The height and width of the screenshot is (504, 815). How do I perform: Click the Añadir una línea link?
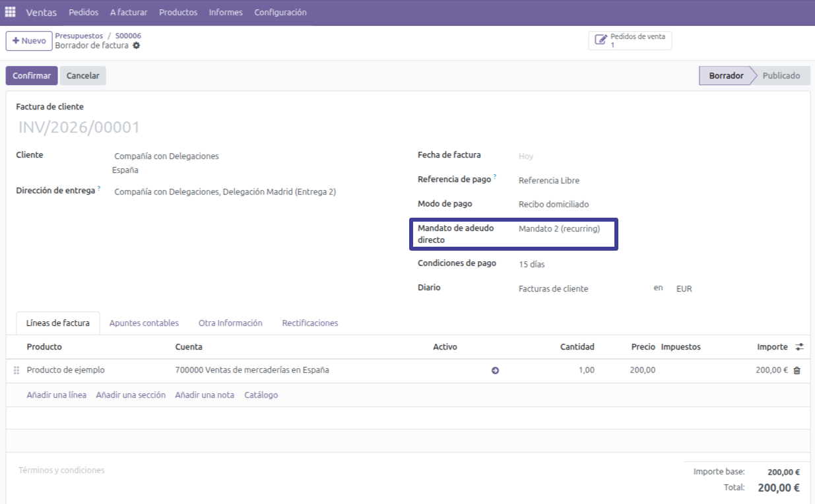click(x=56, y=395)
